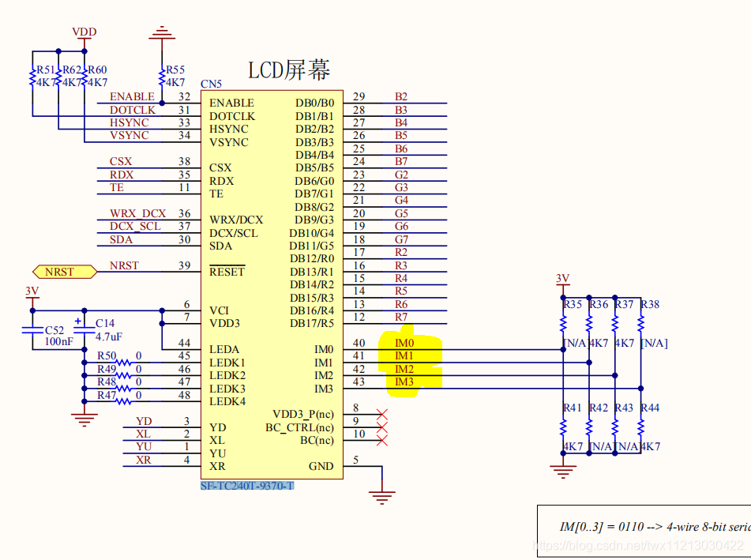751x560 pixels.
Task: Select the R44 resistor symbol
Action: click(x=641, y=427)
